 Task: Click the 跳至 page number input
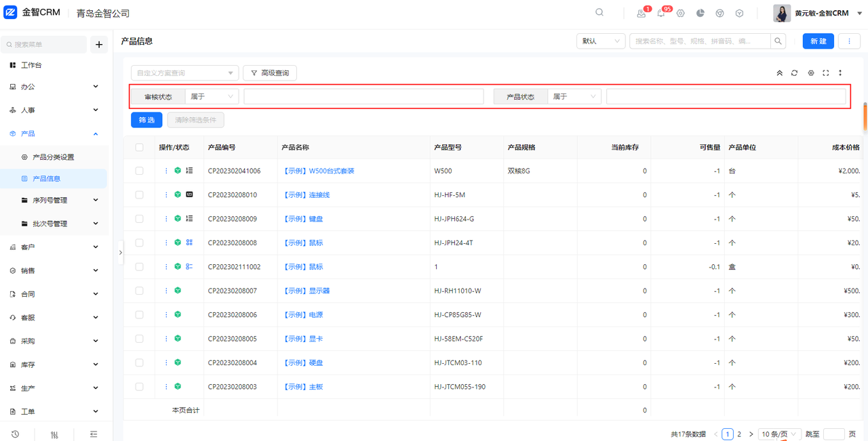click(833, 434)
